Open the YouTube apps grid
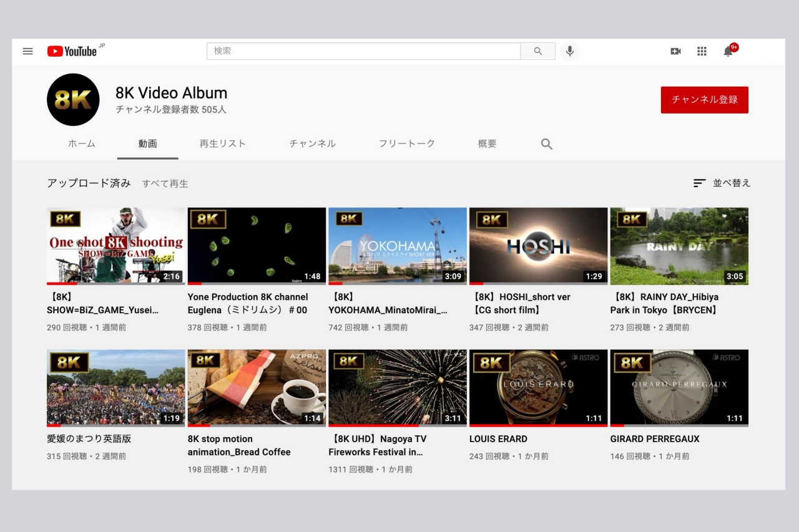This screenshot has width=799, height=532. 702,51
